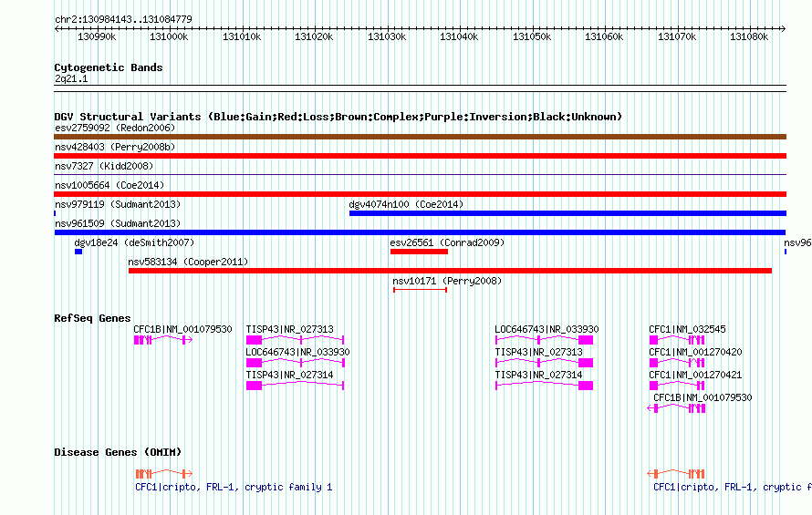Open the CFC1|NM_032545 transcript label
This screenshot has height=515, width=812.
click(x=687, y=329)
